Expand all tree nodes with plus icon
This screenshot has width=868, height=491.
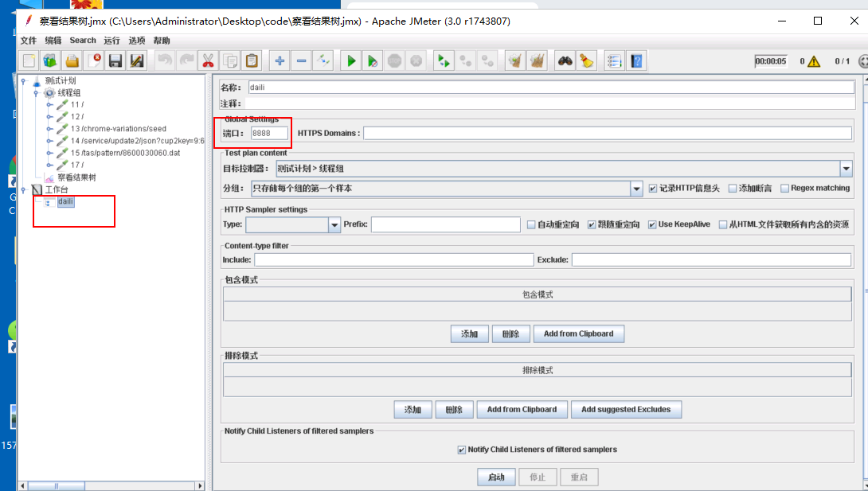pos(280,60)
